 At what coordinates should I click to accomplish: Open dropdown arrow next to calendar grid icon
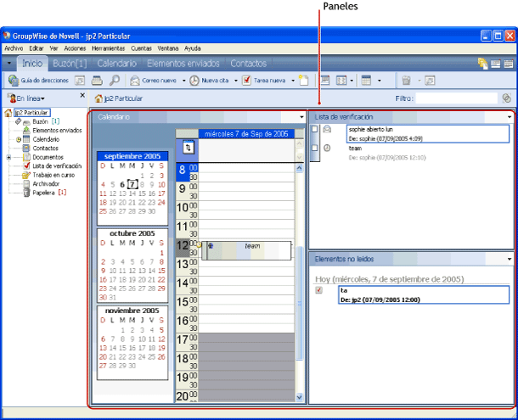[x=380, y=81]
